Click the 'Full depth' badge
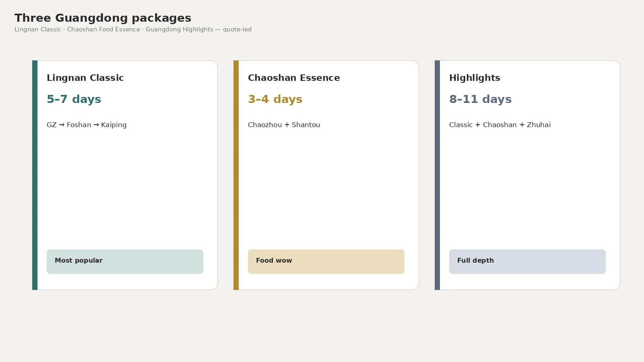 click(527, 261)
